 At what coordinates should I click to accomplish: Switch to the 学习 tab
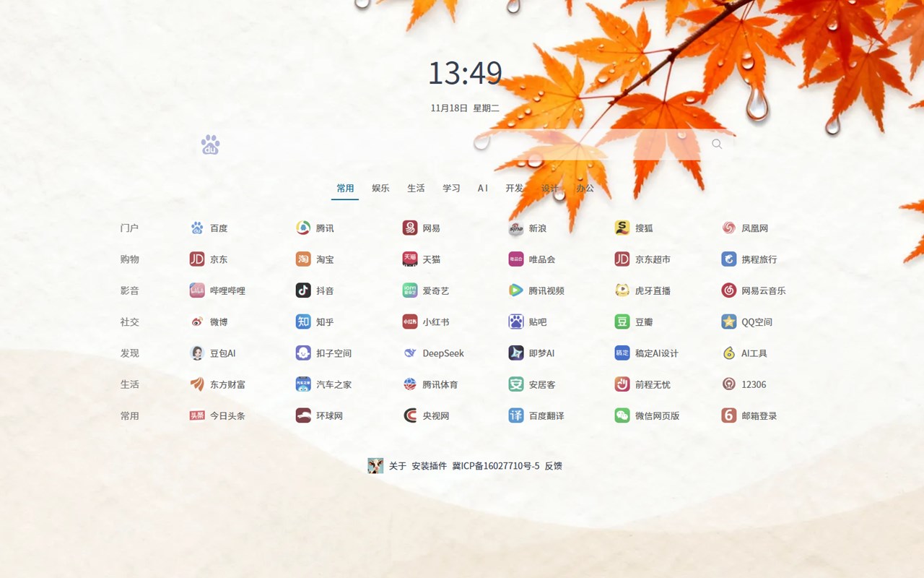(451, 188)
